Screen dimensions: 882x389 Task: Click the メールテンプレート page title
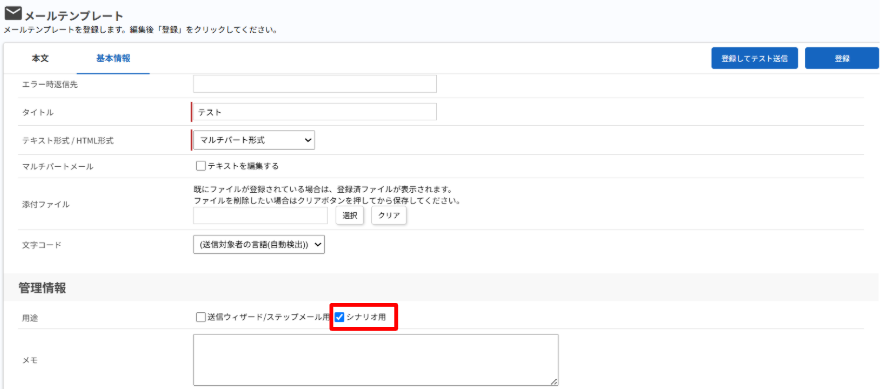coord(74,15)
